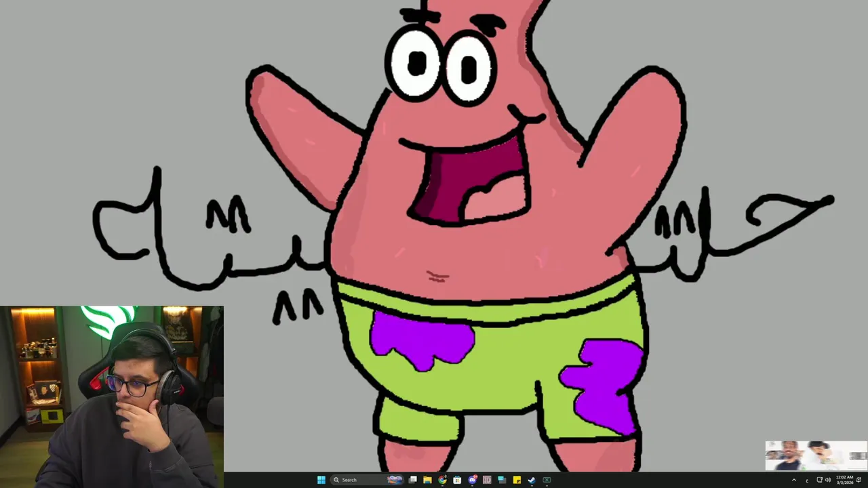
Task: Expand the hidden system tray icons chevron
Action: coord(794,480)
